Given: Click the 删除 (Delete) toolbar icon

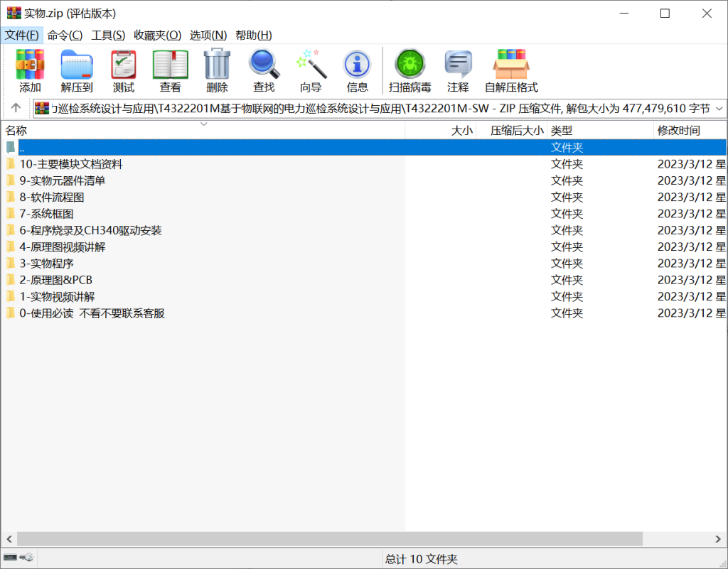Looking at the screenshot, I should pos(217,69).
